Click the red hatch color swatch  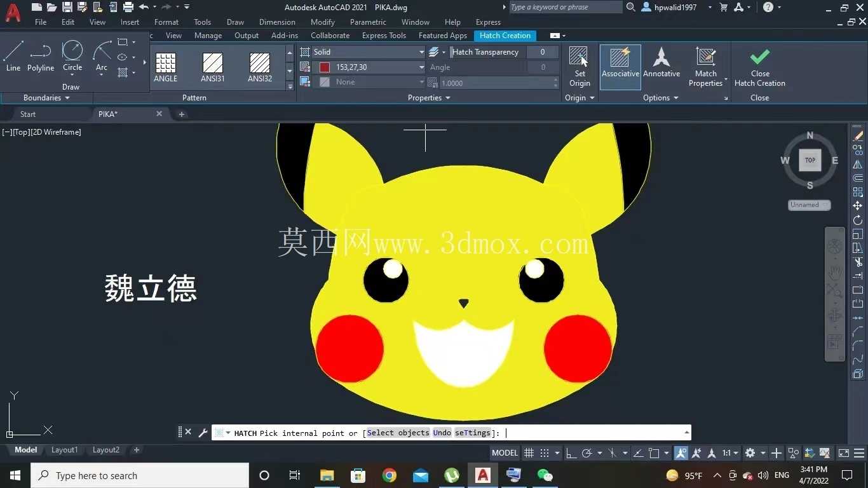pos(325,67)
